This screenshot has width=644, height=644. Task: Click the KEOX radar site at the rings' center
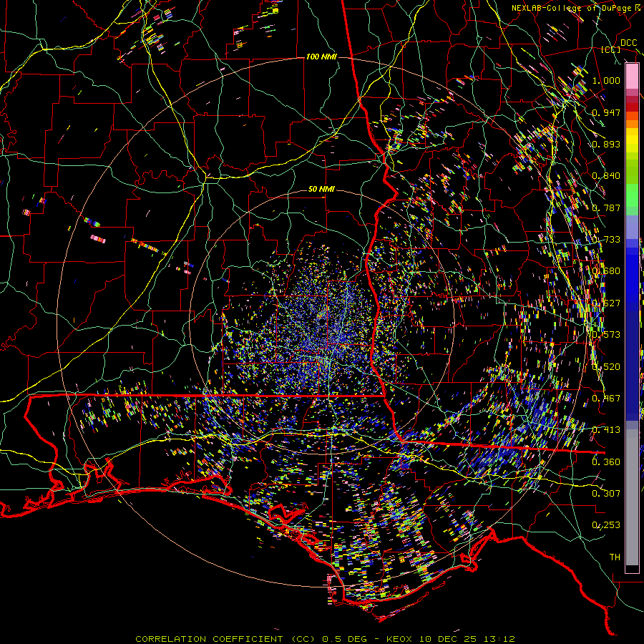click(x=323, y=323)
